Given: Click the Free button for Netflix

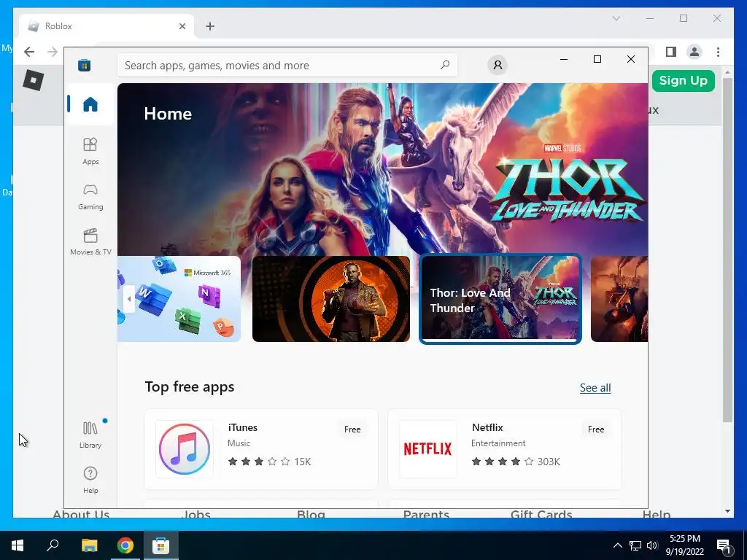Looking at the screenshot, I should point(596,429).
